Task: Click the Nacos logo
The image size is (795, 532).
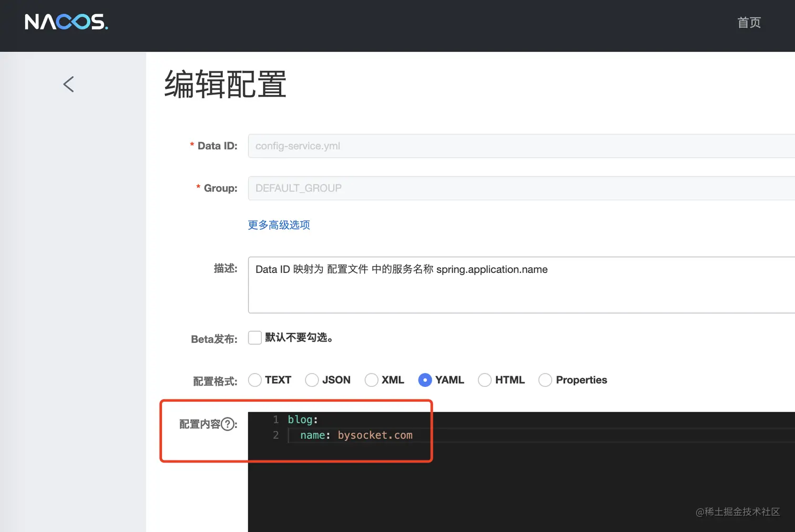Action: [x=66, y=22]
